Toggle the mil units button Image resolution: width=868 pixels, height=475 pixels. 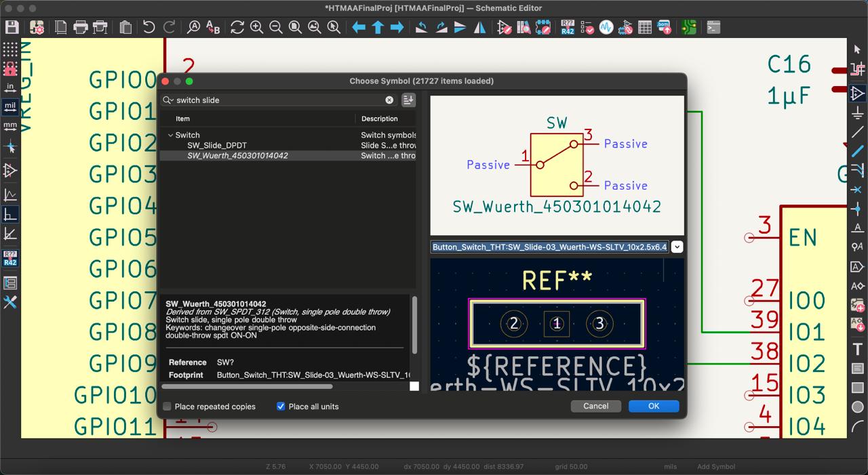tap(10, 106)
